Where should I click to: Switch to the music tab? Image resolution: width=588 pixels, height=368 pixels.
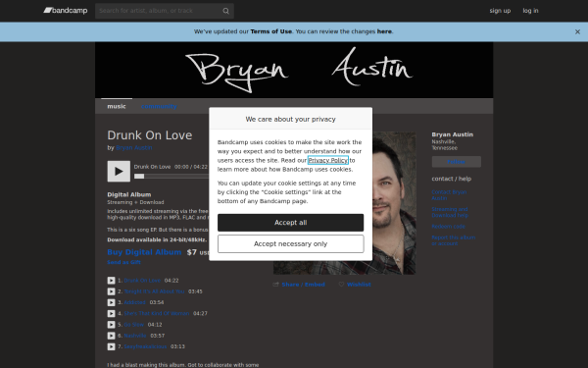[117, 106]
